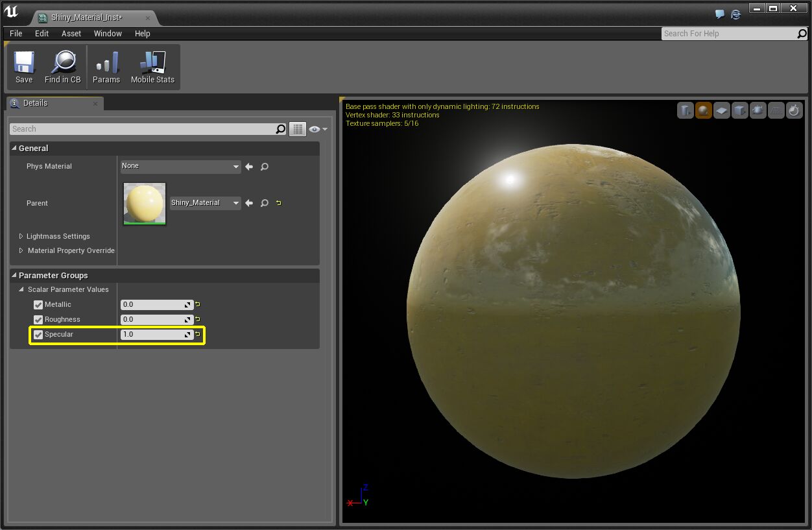
Task: Reset Parent to default with yellow arrow
Action: click(279, 203)
